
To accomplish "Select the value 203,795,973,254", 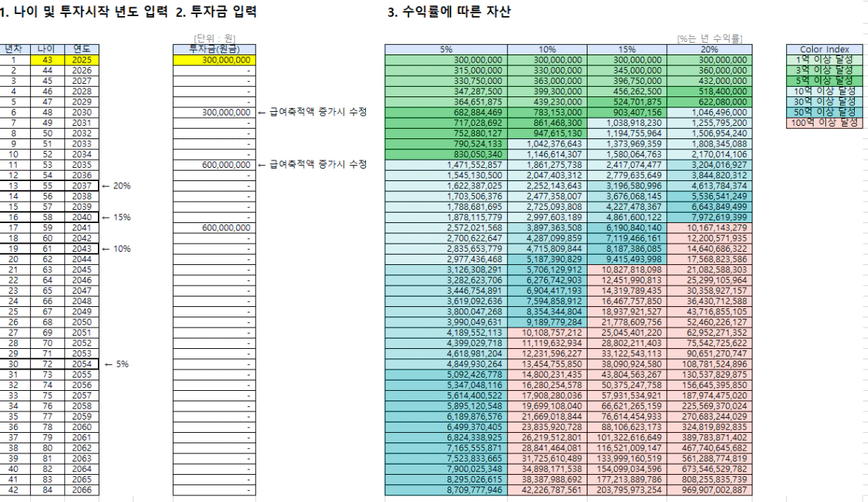I will pos(627,489).
